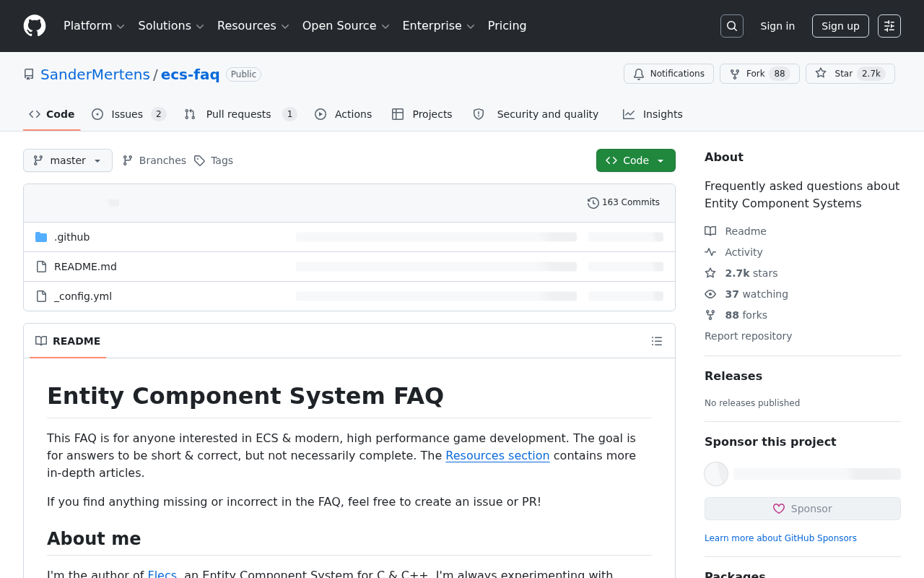Open the master branch selector
The height and width of the screenshot is (578, 924).
click(x=68, y=160)
